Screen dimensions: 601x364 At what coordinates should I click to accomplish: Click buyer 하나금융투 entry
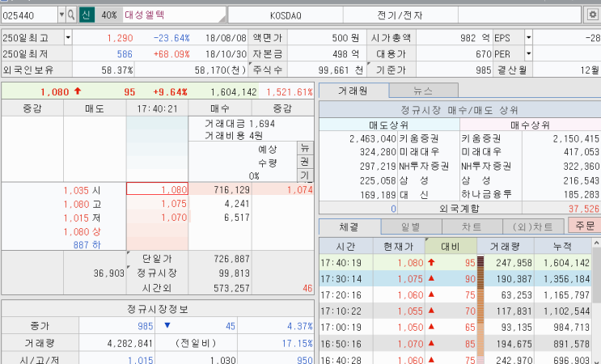486,194
